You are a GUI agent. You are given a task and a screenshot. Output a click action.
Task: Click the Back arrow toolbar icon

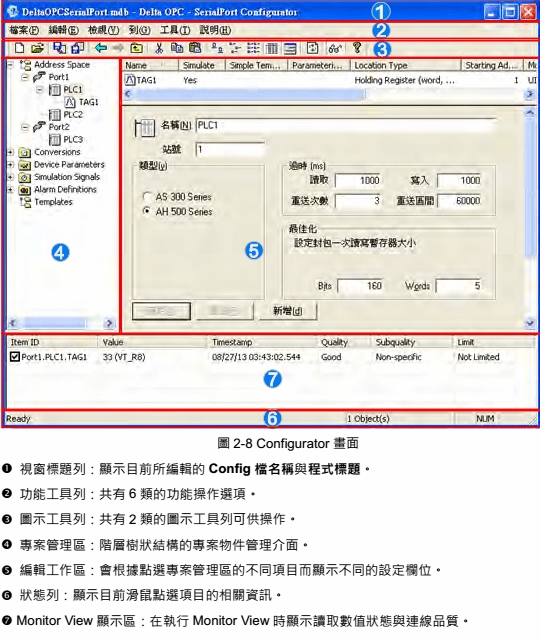point(101,48)
